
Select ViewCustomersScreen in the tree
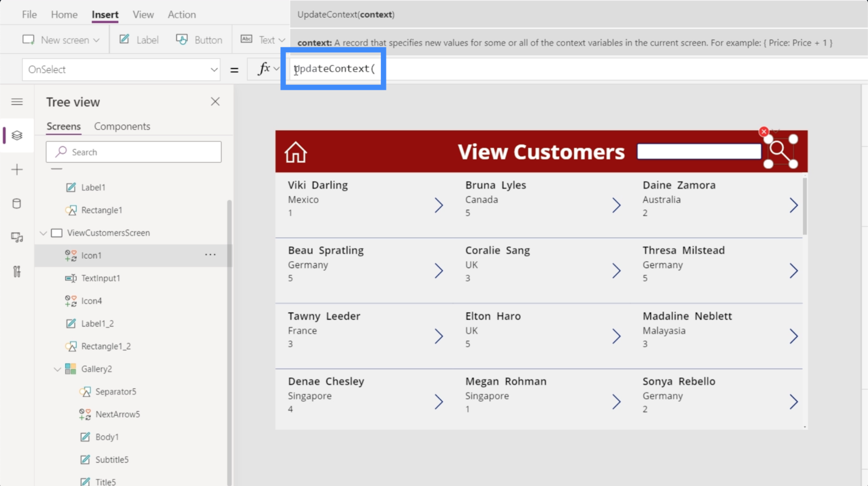coord(109,233)
